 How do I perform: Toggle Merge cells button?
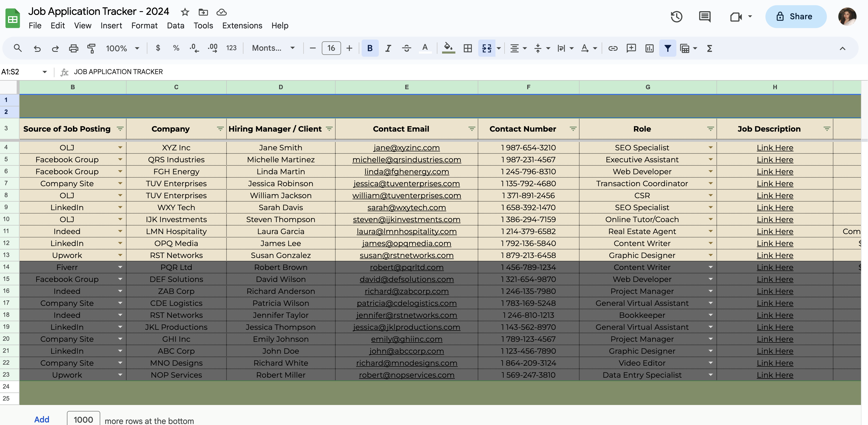(x=487, y=48)
